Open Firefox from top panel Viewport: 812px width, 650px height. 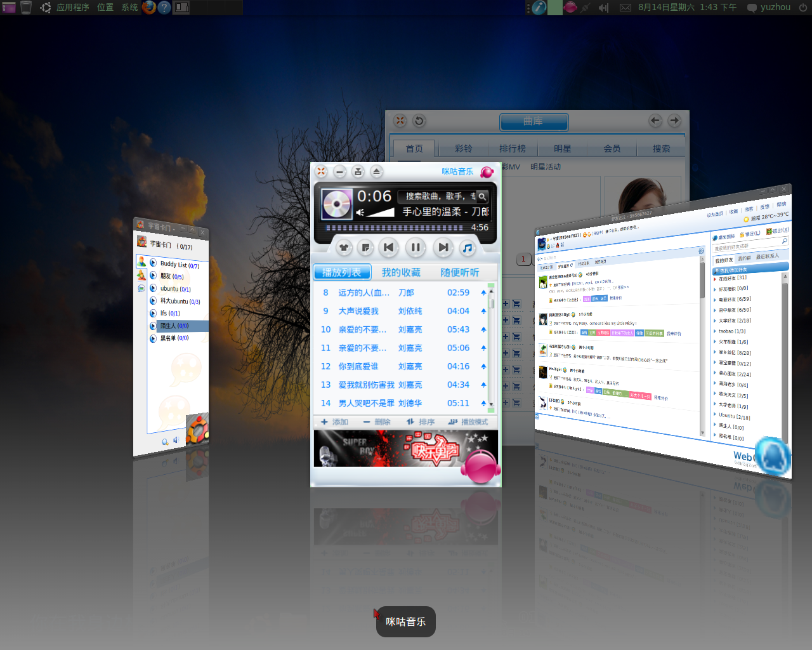point(149,7)
